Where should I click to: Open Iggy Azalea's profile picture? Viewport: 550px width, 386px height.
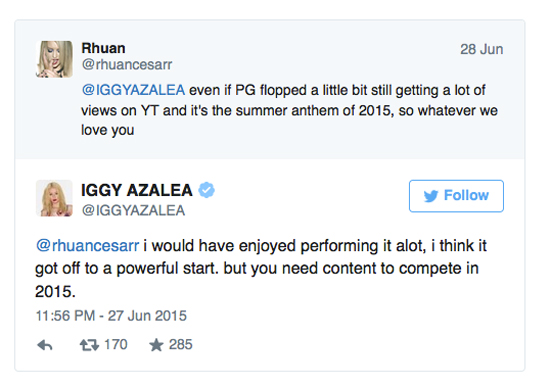coord(54,198)
